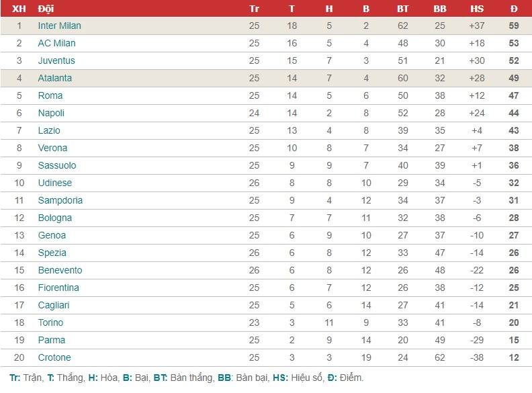Click the Juventus team name

pos(56,60)
